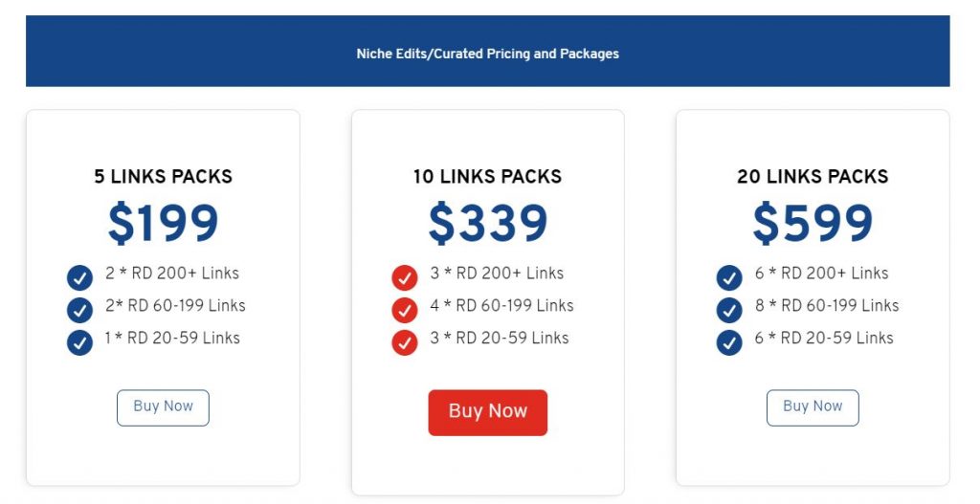980x504 pixels.
Task: Click the red Buy Now button
Action: [487, 412]
